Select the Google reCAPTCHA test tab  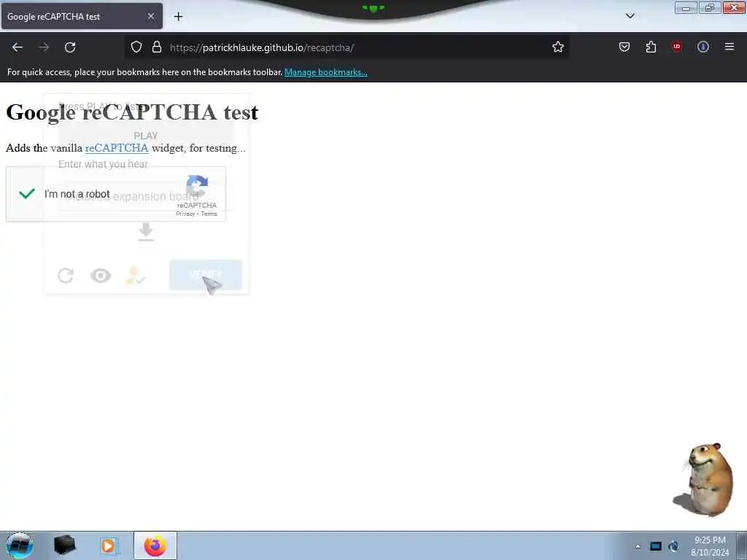click(82, 16)
